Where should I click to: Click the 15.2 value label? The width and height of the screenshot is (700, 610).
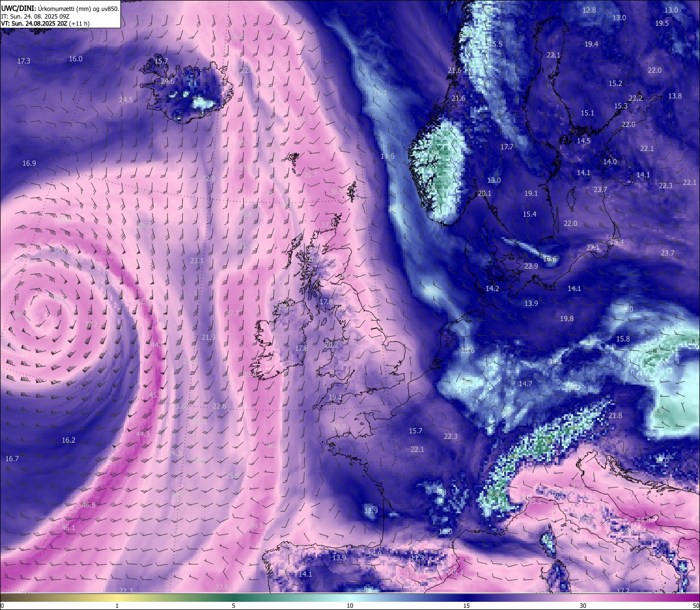coord(615,84)
